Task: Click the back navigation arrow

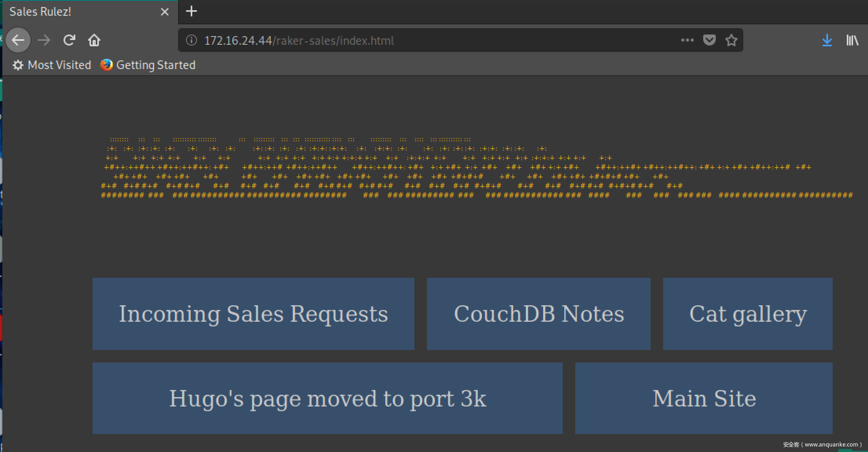Action: (18, 40)
